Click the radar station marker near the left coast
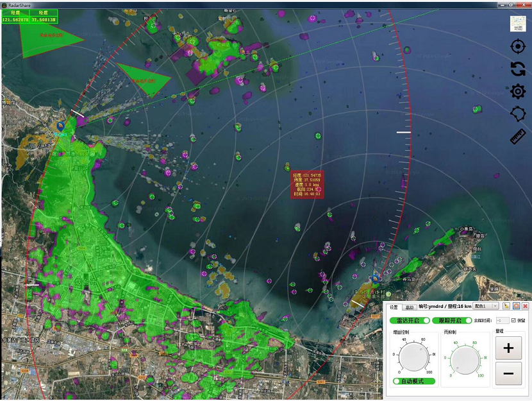 (x=61, y=126)
